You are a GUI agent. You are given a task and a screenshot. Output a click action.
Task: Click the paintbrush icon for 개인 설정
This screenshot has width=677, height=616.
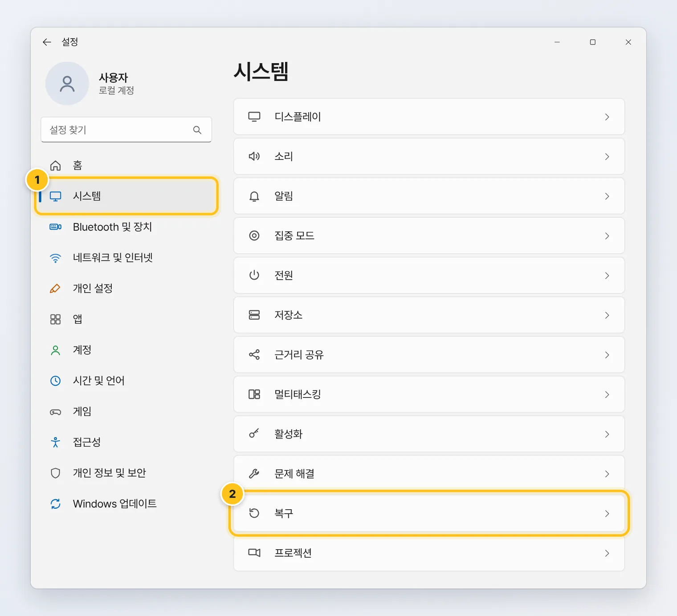55,288
